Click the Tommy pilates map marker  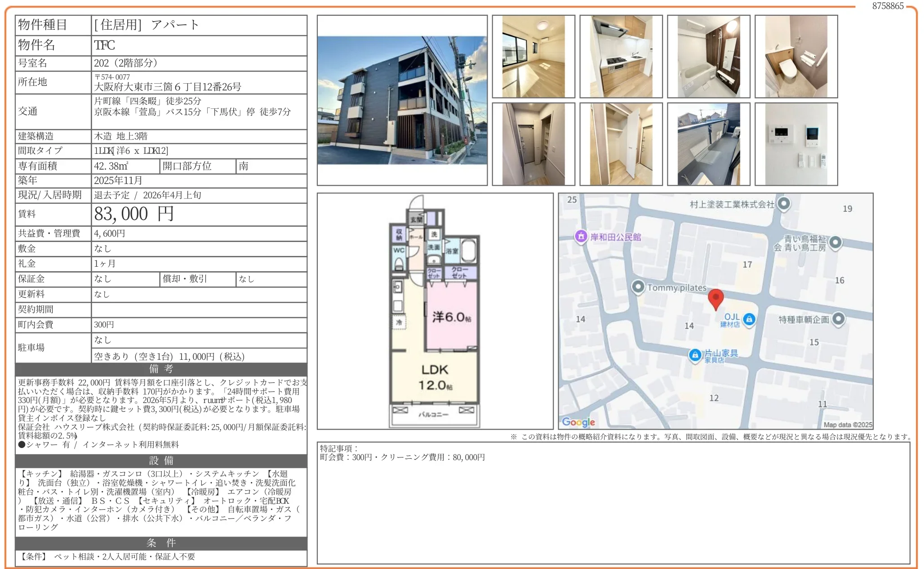638,287
